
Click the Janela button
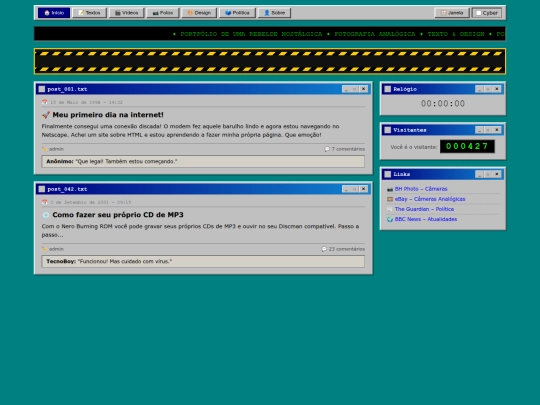pos(452,13)
